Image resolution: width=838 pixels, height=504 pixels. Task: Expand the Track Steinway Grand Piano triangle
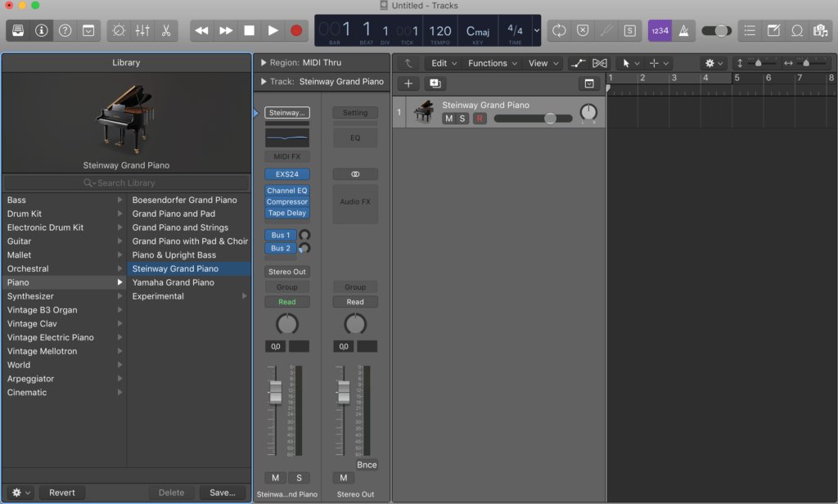(264, 82)
